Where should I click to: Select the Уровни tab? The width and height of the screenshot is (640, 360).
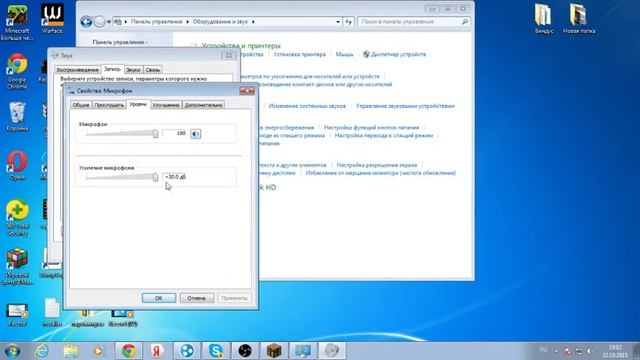pyautogui.click(x=138, y=104)
